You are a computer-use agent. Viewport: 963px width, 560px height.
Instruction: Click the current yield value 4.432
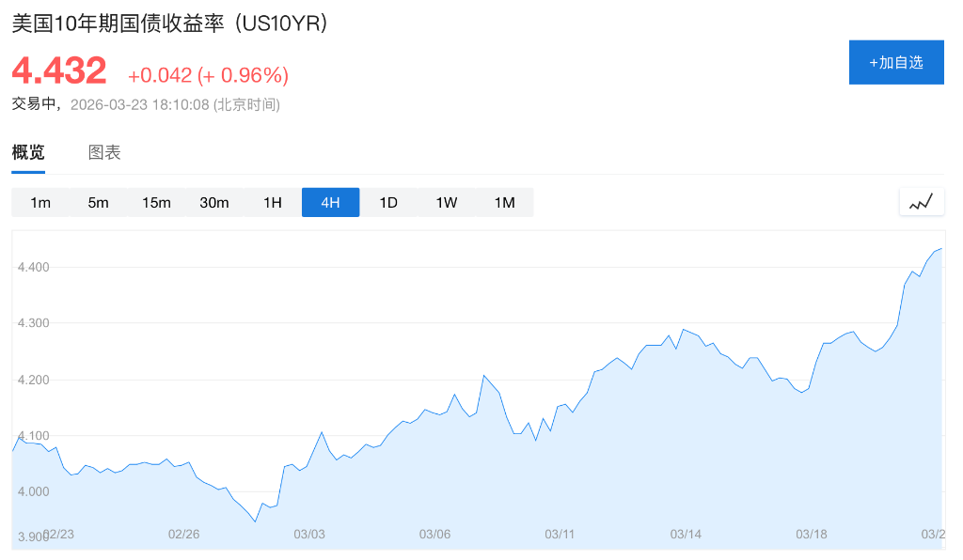(59, 71)
